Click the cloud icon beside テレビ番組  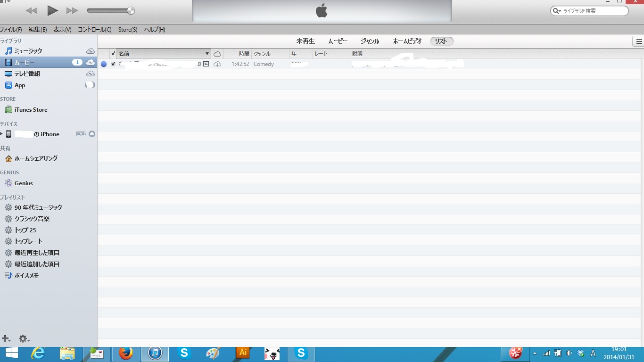pyautogui.click(x=90, y=74)
